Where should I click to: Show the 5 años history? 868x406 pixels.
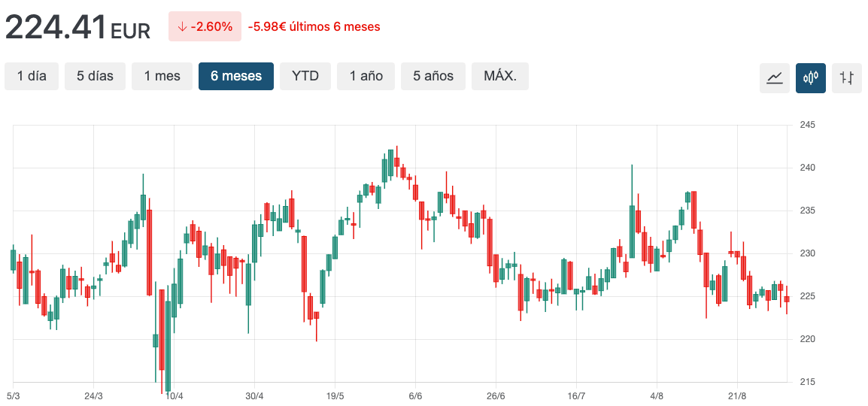433,76
